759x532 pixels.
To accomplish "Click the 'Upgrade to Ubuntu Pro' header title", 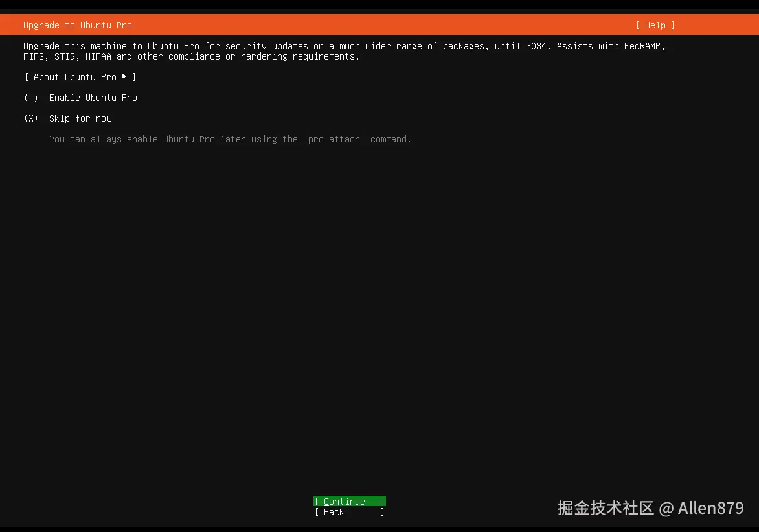I will (78, 25).
